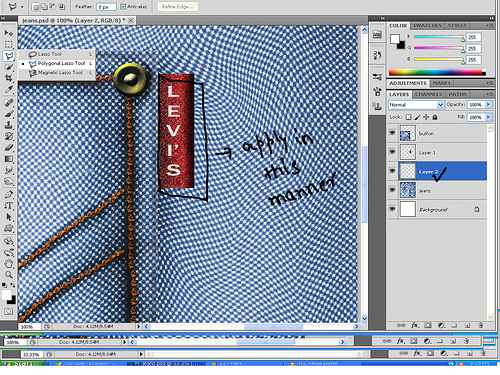Hide Layer 2 visibility eye
This screenshot has width=500, height=375.
pos(392,171)
